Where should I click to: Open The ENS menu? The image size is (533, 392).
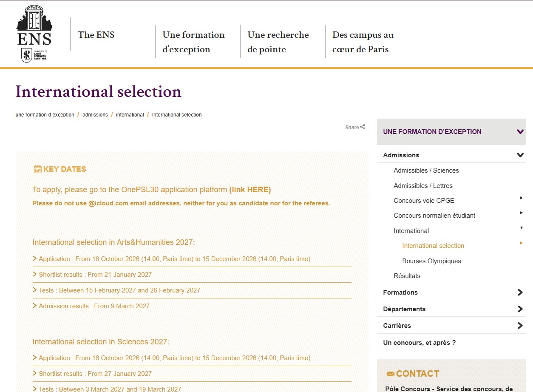pos(96,35)
